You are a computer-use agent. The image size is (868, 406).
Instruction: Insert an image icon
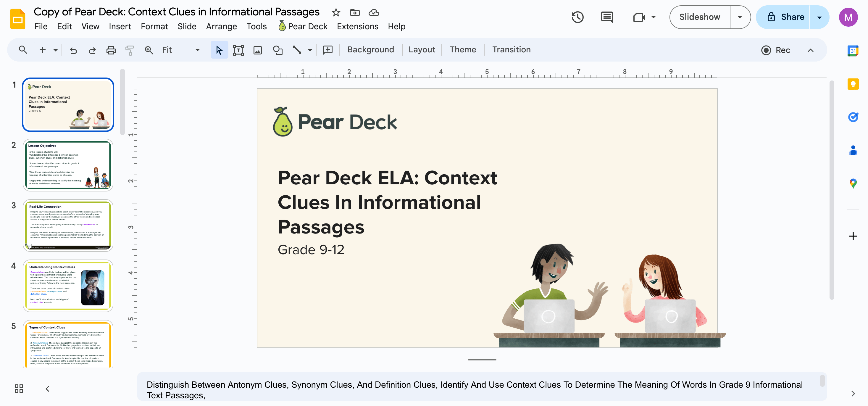(x=257, y=50)
